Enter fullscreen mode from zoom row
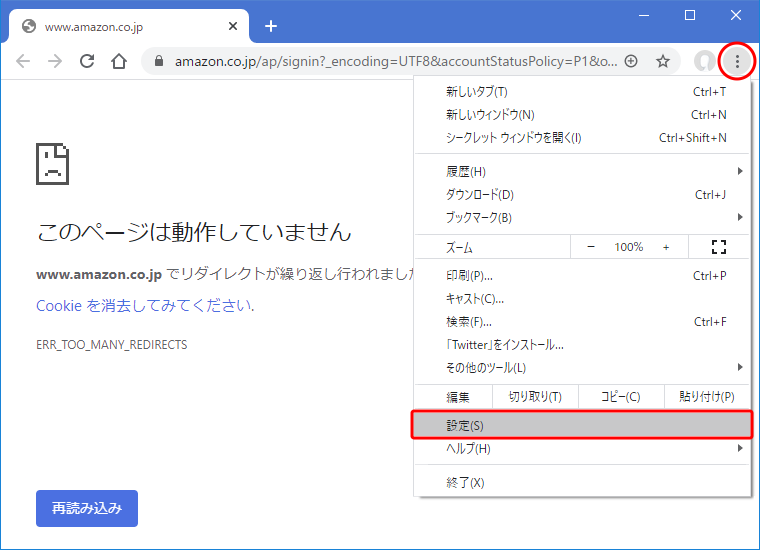The height and width of the screenshot is (550, 760). point(718,247)
